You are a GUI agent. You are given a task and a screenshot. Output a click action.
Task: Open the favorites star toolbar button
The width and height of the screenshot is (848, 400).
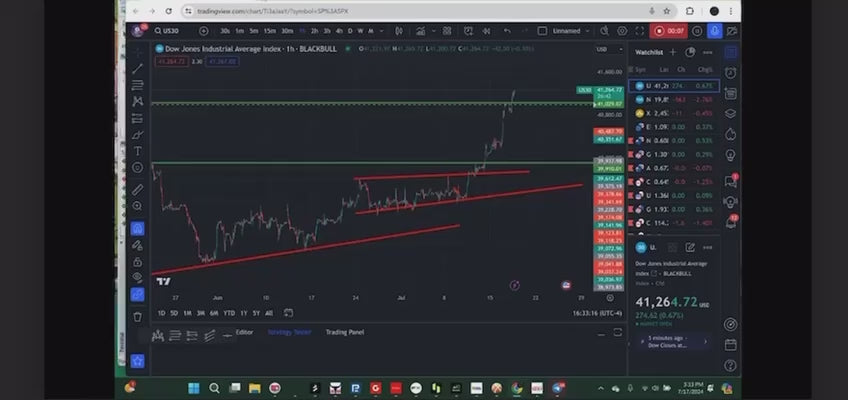coord(137,361)
